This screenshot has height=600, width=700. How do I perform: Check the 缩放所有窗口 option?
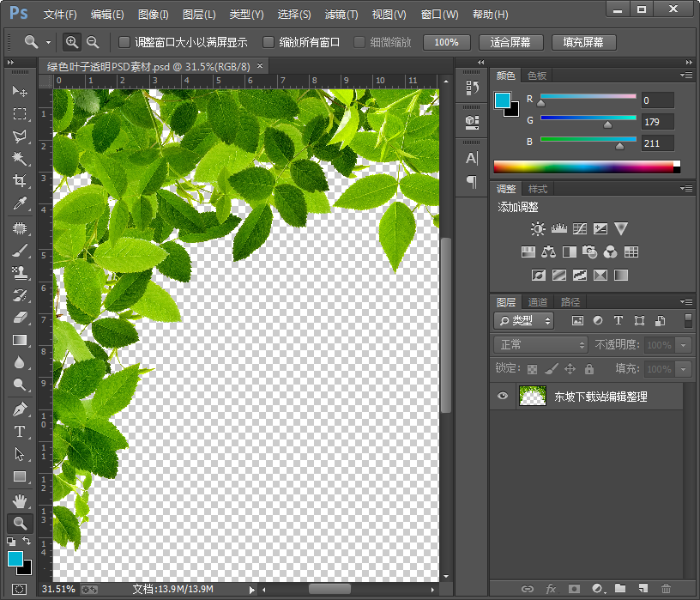[269, 42]
